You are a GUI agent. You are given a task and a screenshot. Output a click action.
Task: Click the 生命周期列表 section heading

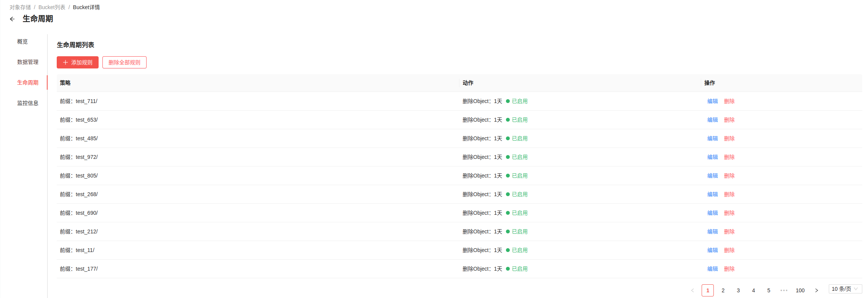pyautogui.click(x=75, y=45)
